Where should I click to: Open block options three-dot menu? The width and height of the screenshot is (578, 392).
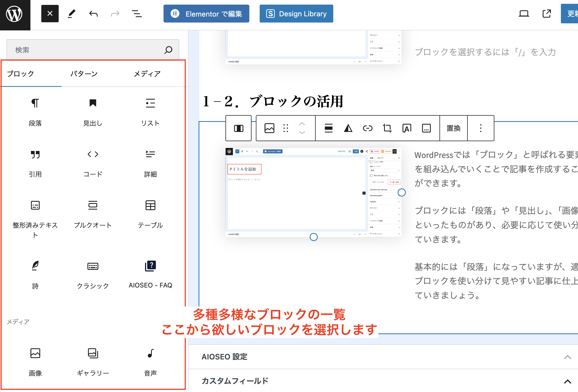coord(480,128)
